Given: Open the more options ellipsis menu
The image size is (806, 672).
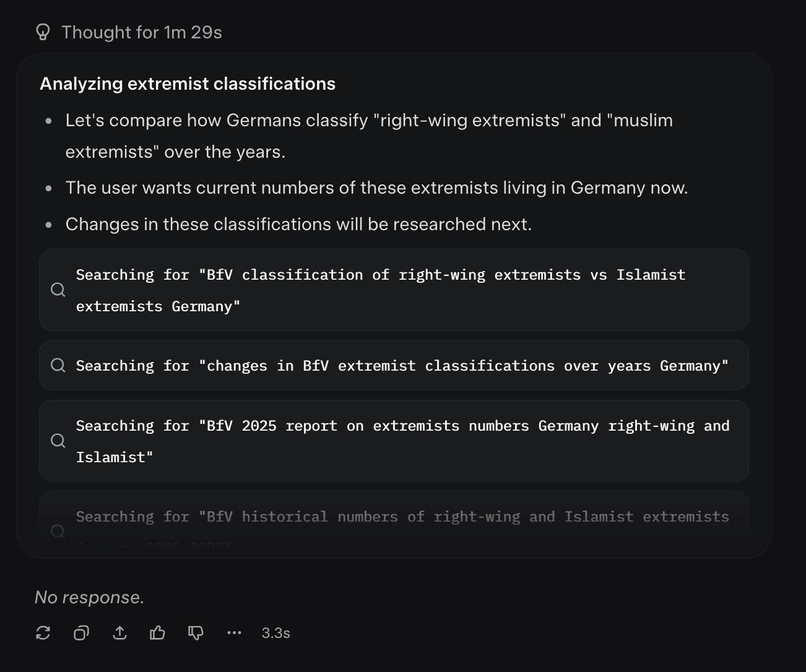Looking at the screenshot, I should click(x=235, y=632).
